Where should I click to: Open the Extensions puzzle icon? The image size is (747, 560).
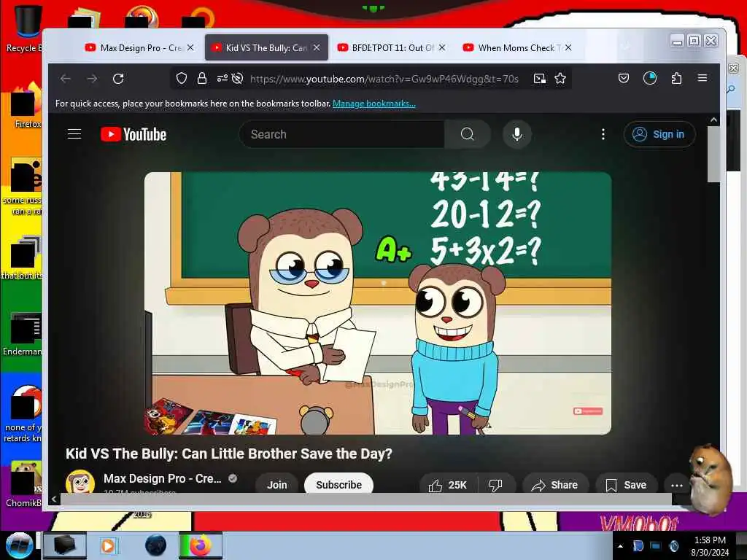point(676,78)
